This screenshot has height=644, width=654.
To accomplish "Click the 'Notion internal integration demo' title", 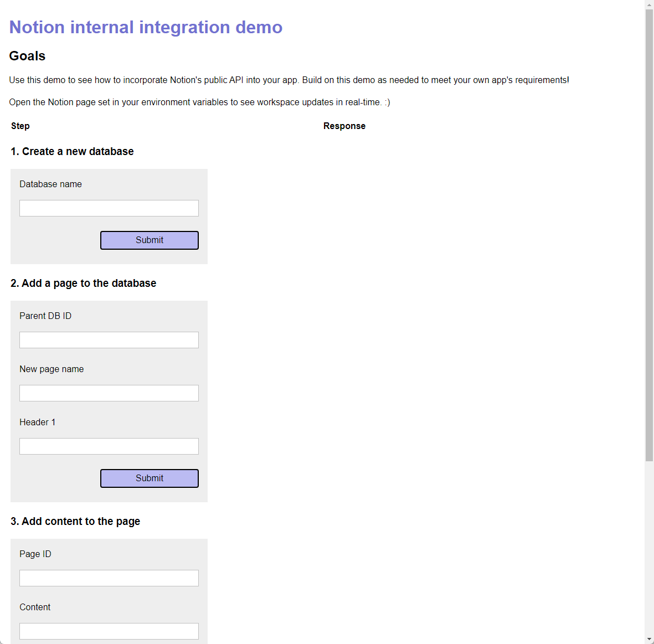I will [x=146, y=27].
